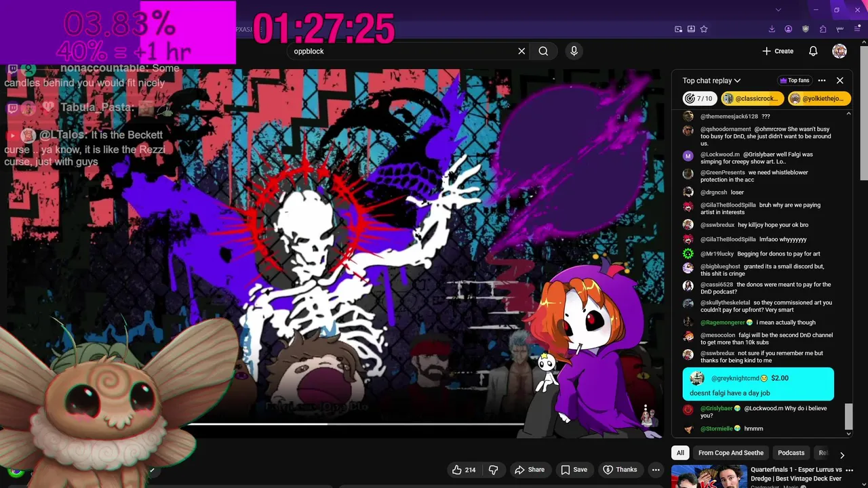Click @mesocolon chat message

(x=758, y=338)
